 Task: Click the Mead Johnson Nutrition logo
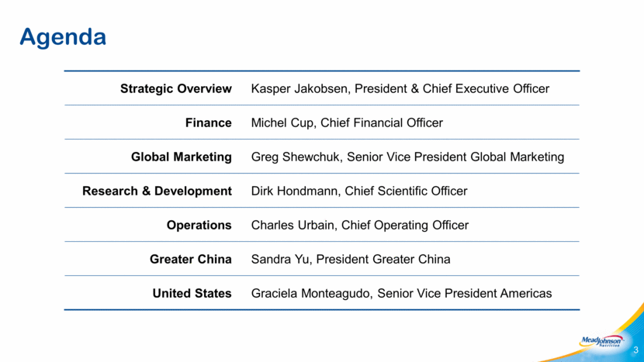tap(601, 341)
